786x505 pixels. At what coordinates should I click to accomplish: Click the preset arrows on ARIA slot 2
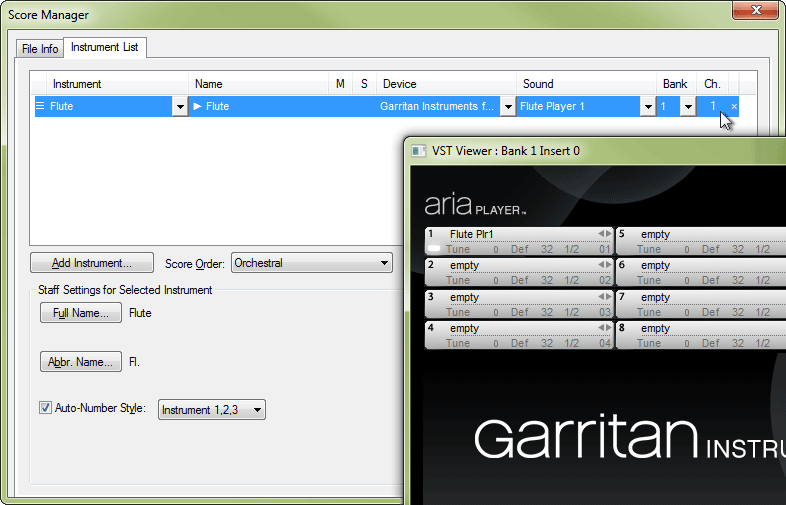click(x=604, y=265)
